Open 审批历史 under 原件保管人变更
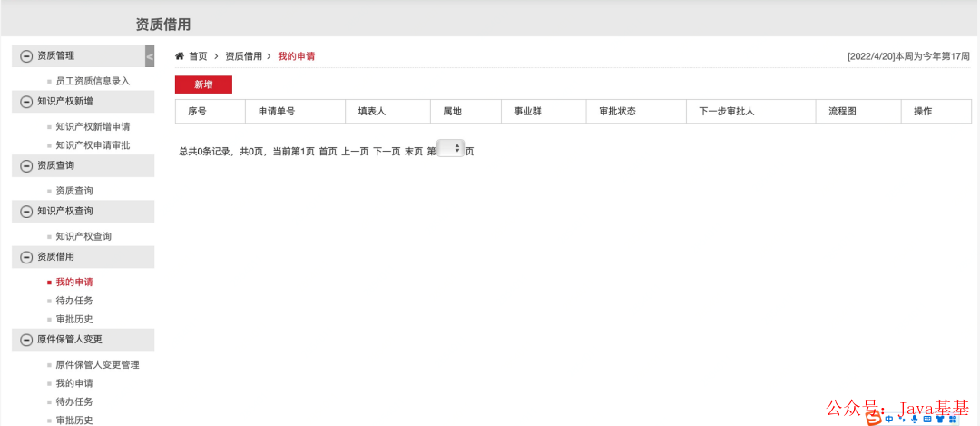This screenshot has width=980, height=426. coord(74,421)
